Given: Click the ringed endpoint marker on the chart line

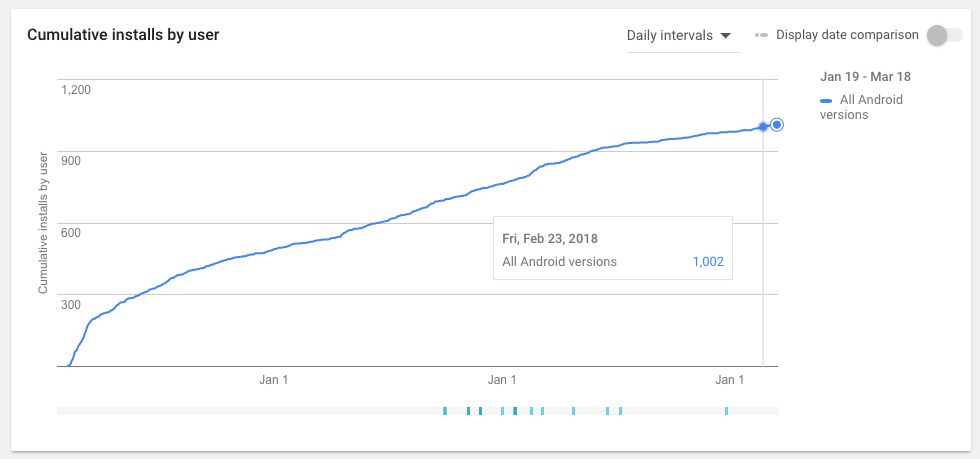Looking at the screenshot, I should (x=777, y=125).
